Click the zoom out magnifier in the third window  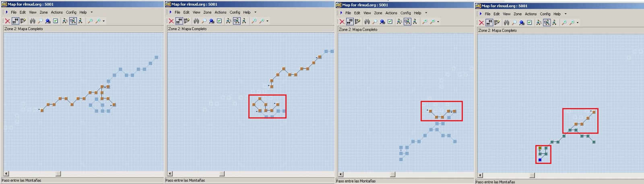[432, 22]
